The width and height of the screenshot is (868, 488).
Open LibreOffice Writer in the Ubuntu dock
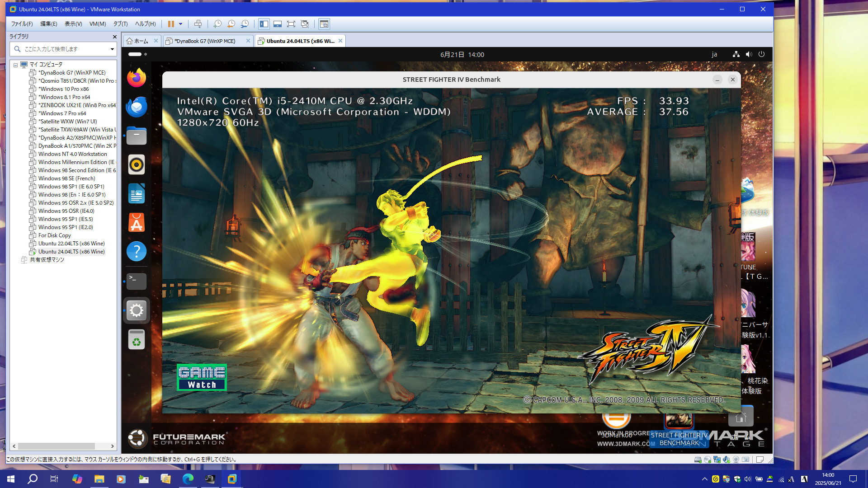point(136,193)
